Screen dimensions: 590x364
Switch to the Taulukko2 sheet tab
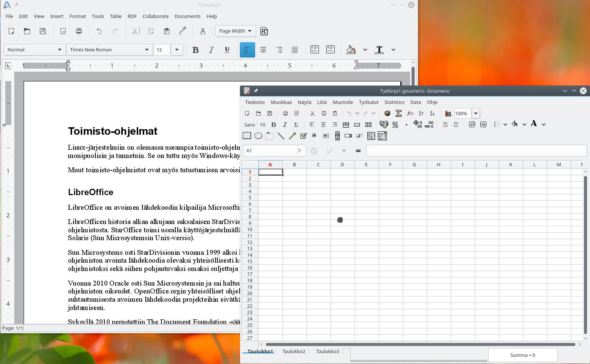point(294,351)
